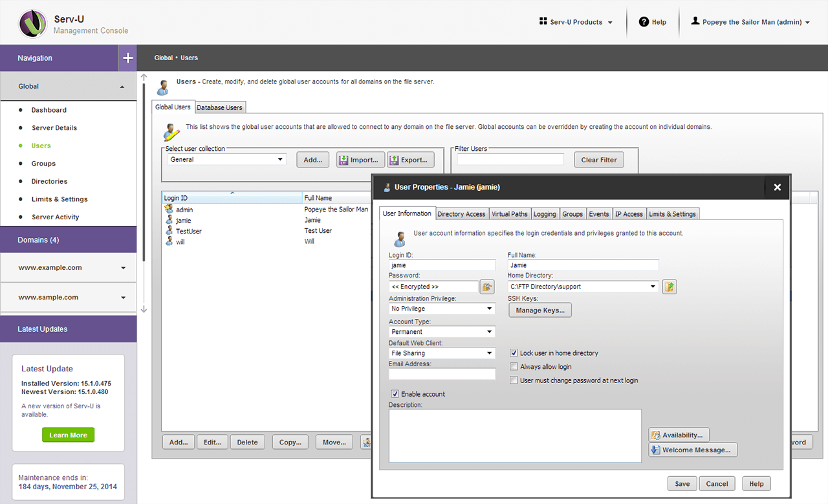The width and height of the screenshot is (828, 504).
Task: Click the Delete button under the user list
Action: point(247,443)
